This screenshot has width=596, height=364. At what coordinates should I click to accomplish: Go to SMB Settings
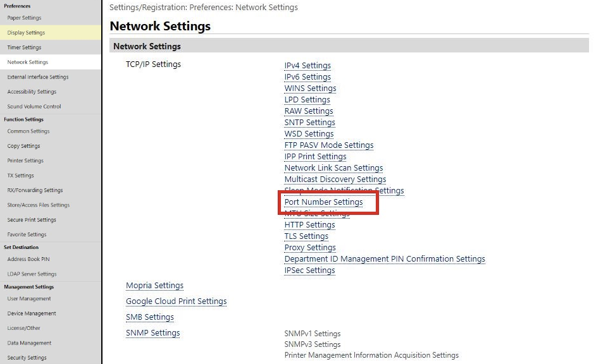pos(150,317)
